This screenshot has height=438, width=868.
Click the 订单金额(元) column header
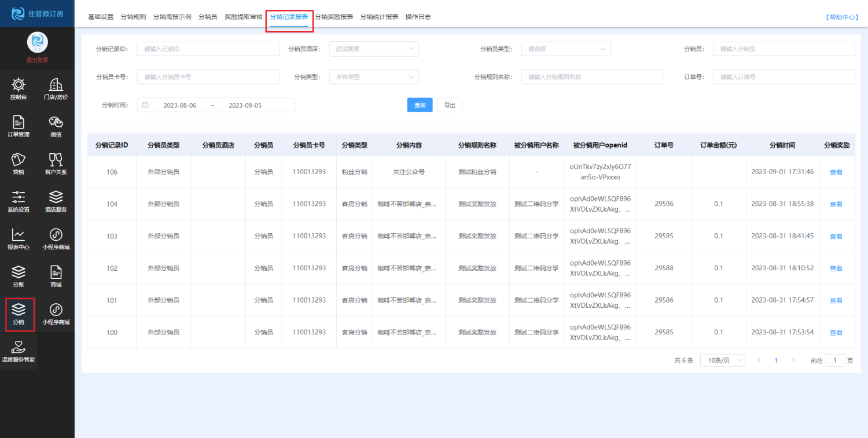[718, 145]
